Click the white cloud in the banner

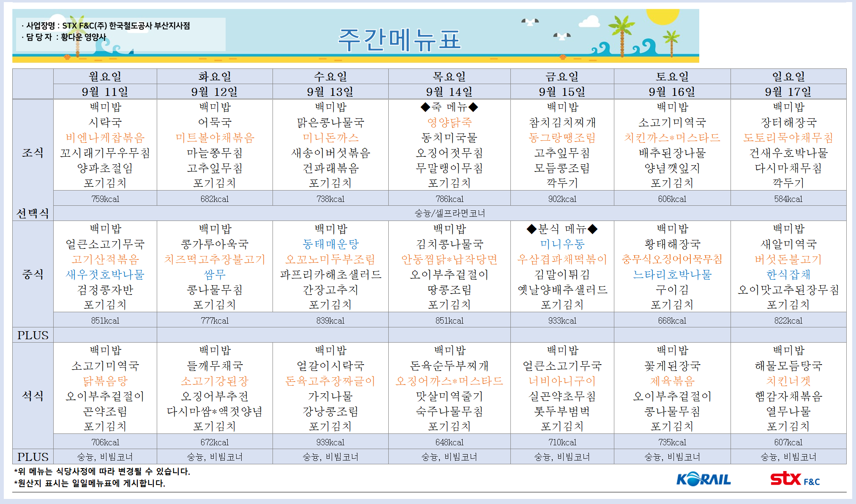[x=589, y=21]
